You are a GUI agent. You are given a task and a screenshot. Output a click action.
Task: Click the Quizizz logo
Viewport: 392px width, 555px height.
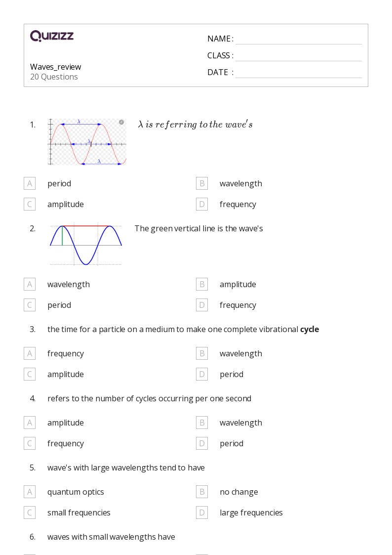[52, 36]
